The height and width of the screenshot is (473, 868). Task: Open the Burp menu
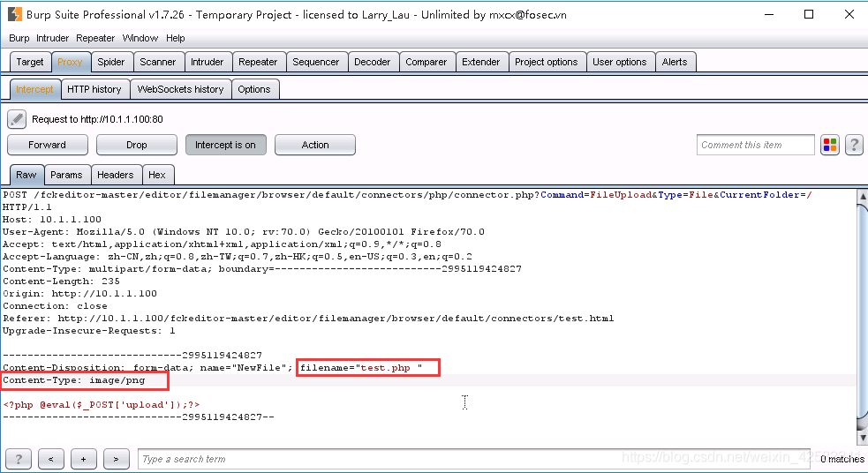(19, 38)
